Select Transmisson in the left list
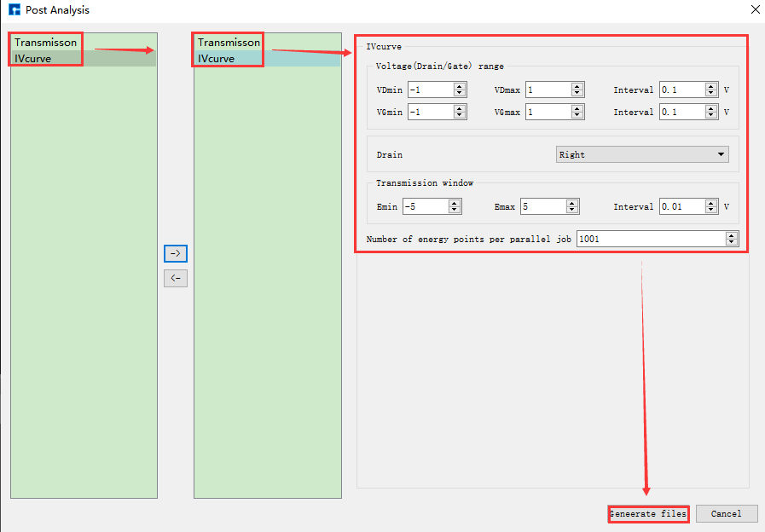Screen dimensions: 765x532 (45, 42)
